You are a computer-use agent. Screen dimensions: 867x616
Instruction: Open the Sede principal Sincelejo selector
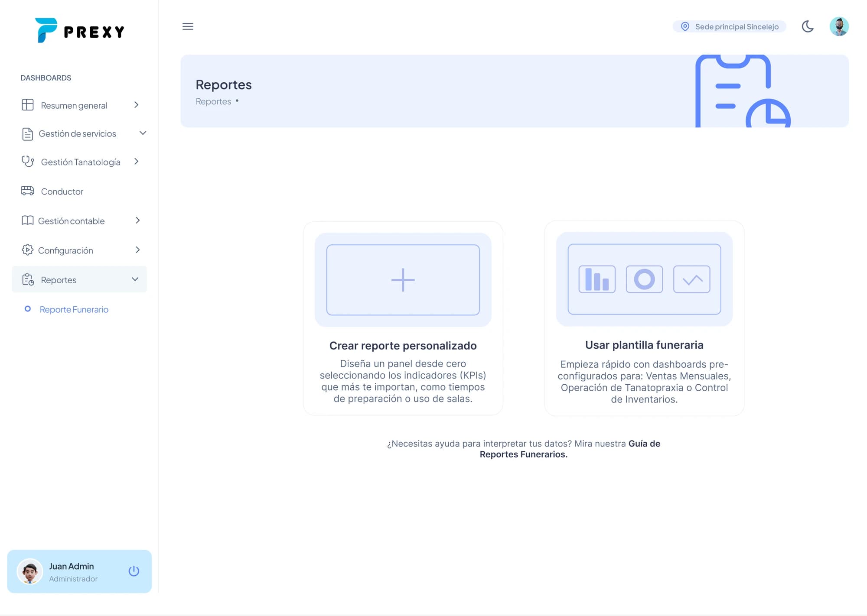729,26
